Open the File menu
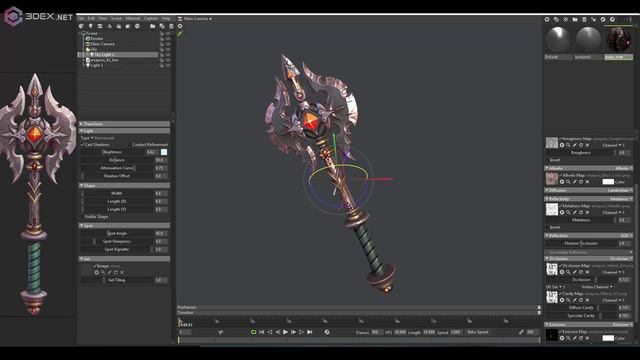This screenshot has width=640, height=360. click(x=81, y=18)
